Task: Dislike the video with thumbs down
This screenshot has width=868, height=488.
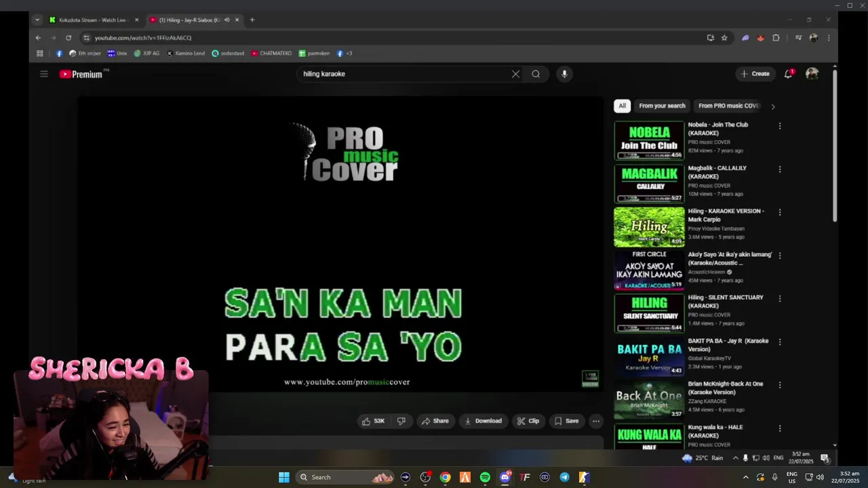Action: pos(401,421)
